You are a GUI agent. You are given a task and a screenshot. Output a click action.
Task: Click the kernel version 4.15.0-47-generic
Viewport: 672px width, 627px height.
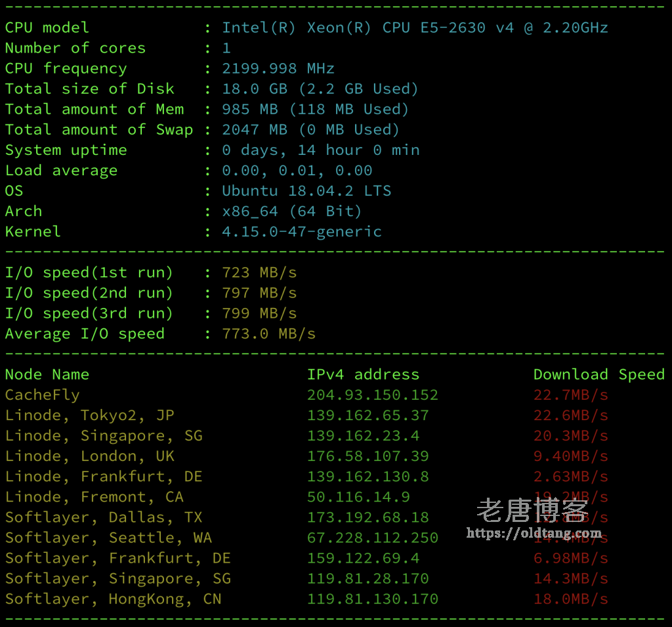click(301, 232)
